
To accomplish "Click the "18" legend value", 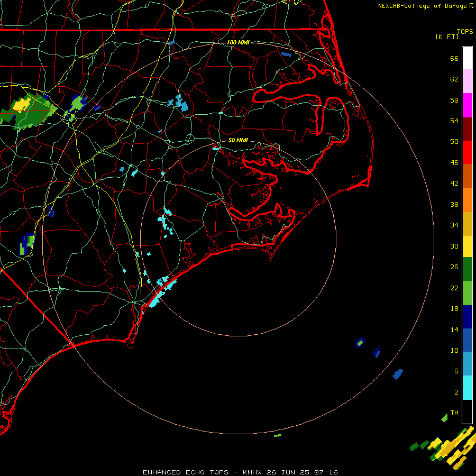I will pyautogui.click(x=454, y=309).
